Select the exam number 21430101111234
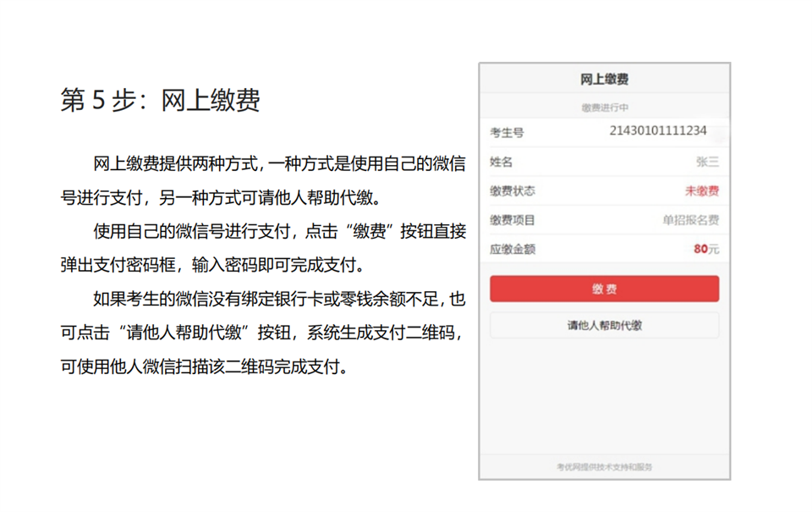This screenshot has width=812, height=512. click(x=657, y=130)
